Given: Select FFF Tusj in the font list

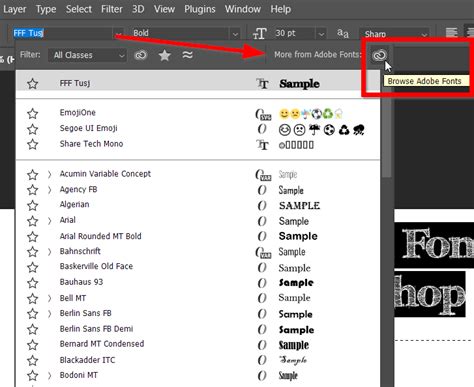Looking at the screenshot, I should (197, 83).
